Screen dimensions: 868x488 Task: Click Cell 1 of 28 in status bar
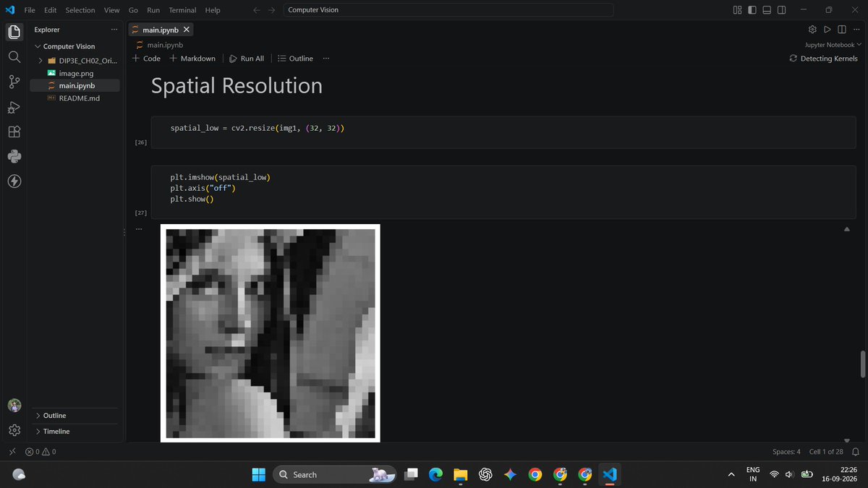pyautogui.click(x=826, y=451)
